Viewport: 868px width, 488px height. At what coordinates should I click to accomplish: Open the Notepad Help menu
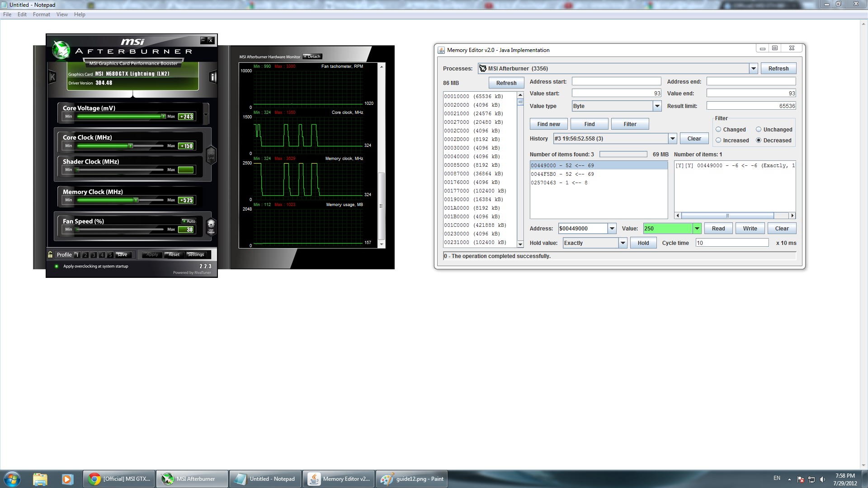[80, 14]
